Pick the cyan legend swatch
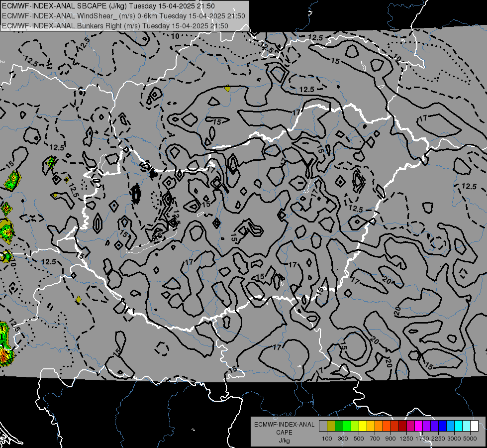The image size is (487, 448). (x=459, y=426)
